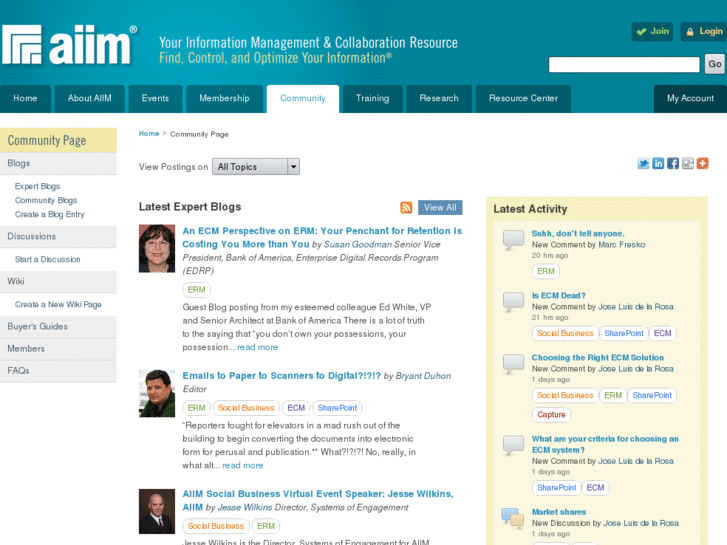
Task: Open Market shares discussion link
Action: point(559,512)
